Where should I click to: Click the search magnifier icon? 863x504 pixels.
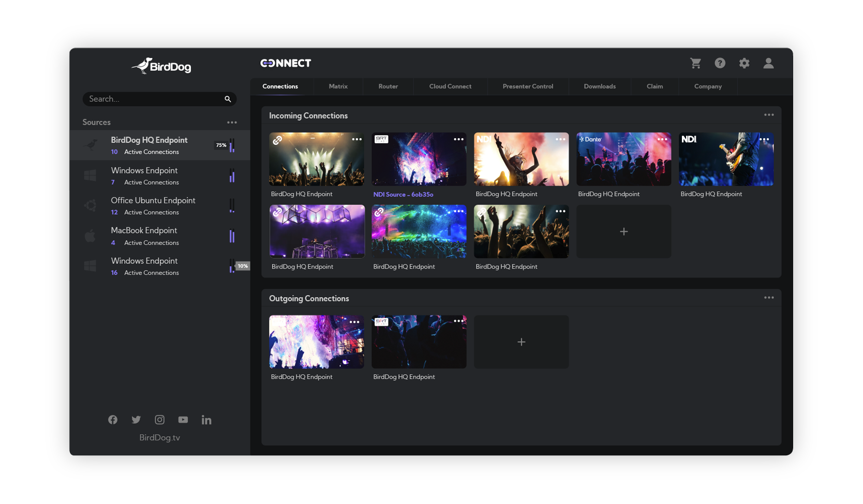point(228,99)
